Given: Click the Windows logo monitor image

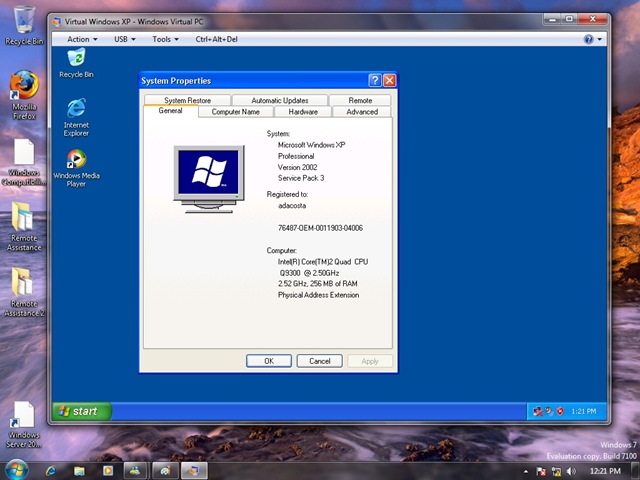Looking at the screenshot, I should 209,179.
